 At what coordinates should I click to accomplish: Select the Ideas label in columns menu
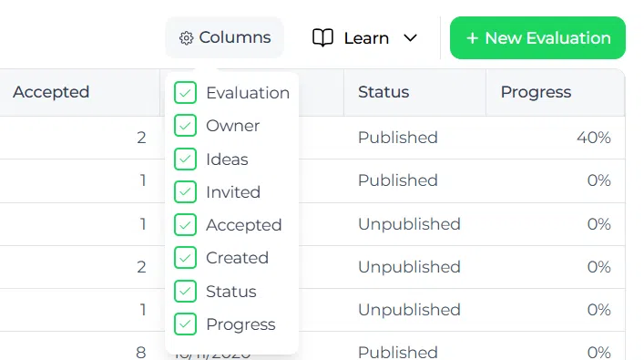(227, 159)
